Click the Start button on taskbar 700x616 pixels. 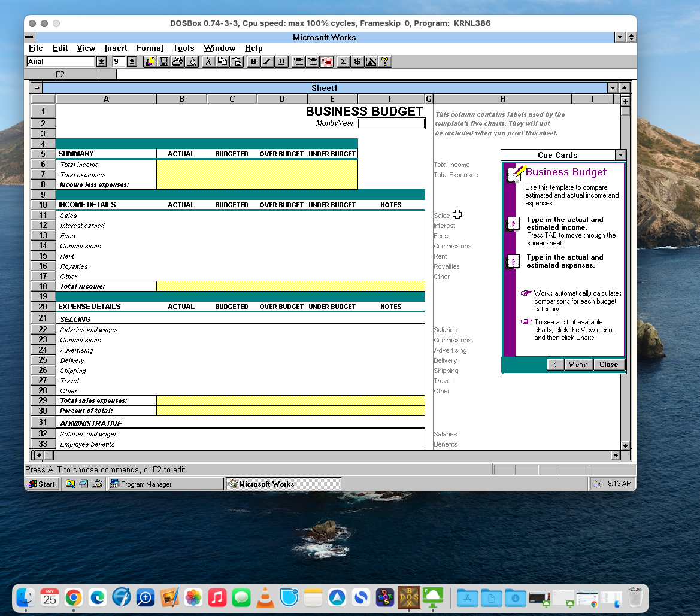tap(42, 484)
